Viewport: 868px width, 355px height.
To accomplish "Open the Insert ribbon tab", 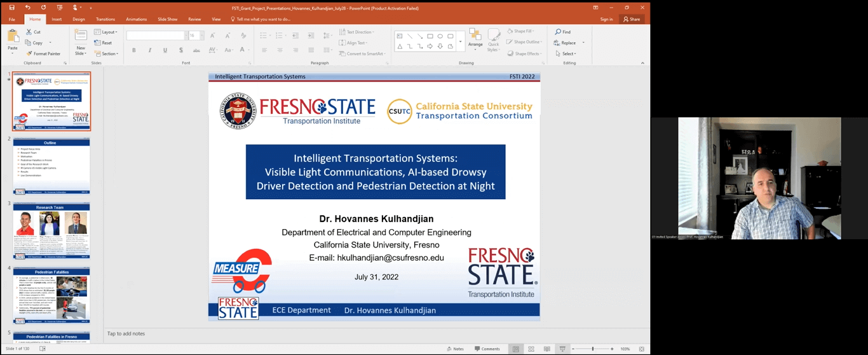I will click(57, 19).
